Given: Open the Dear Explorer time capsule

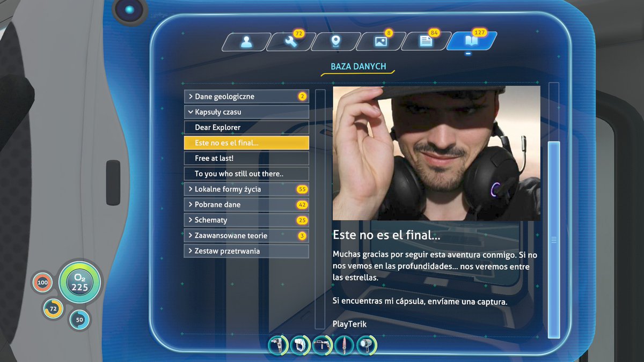Looking at the screenshot, I should click(x=246, y=128).
